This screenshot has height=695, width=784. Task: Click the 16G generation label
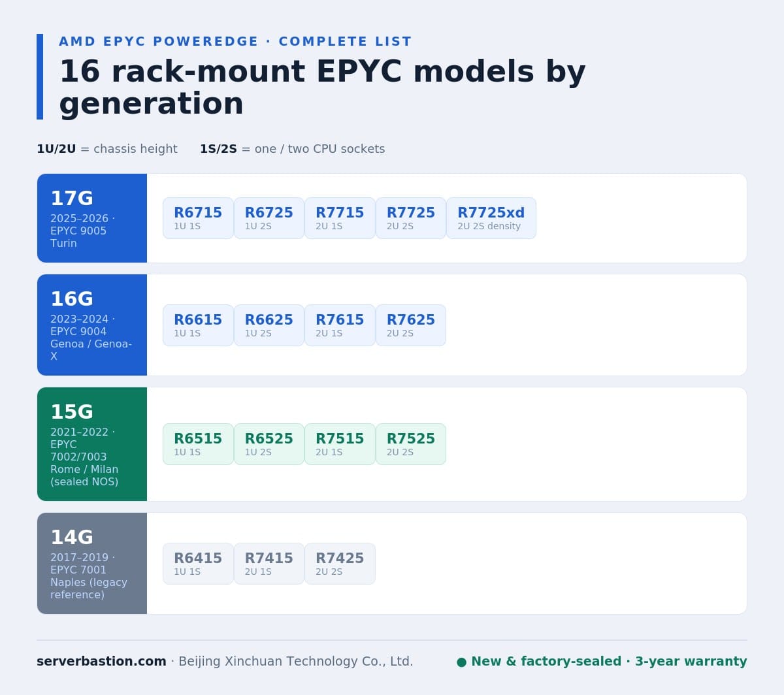(x=72, y=299)
